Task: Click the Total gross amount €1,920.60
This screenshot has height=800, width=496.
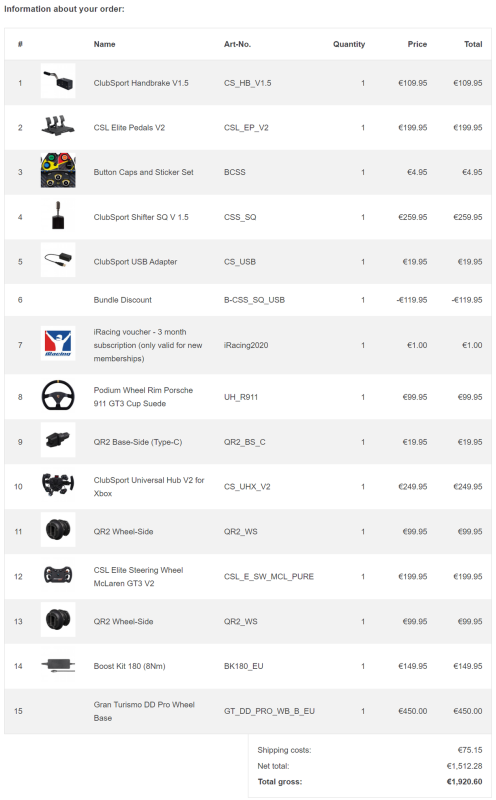Action: click(x=464, y=782)
